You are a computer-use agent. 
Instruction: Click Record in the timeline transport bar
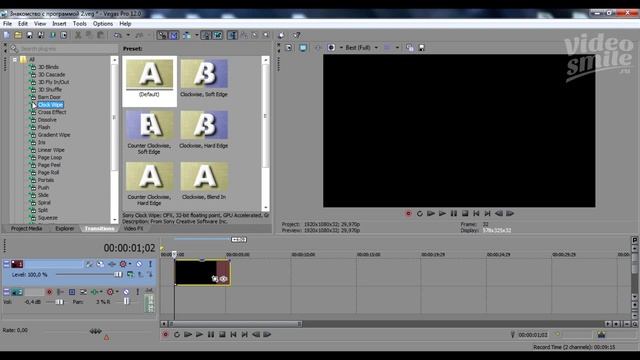[165, 335]
